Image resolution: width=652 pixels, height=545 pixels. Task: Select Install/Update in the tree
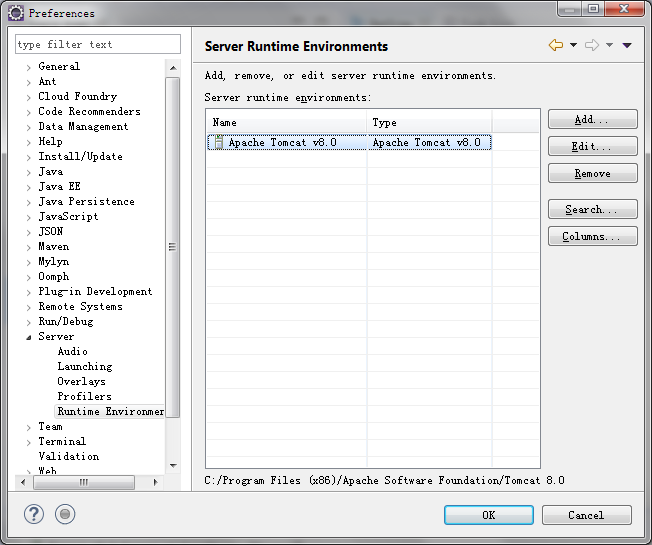[x=80, y=156]
